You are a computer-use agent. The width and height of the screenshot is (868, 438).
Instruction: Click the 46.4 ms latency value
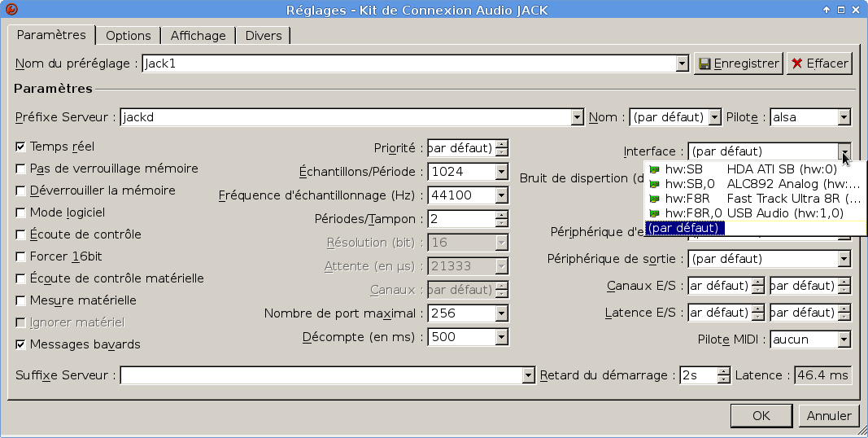pyautogui.click(x=822, y=375)
